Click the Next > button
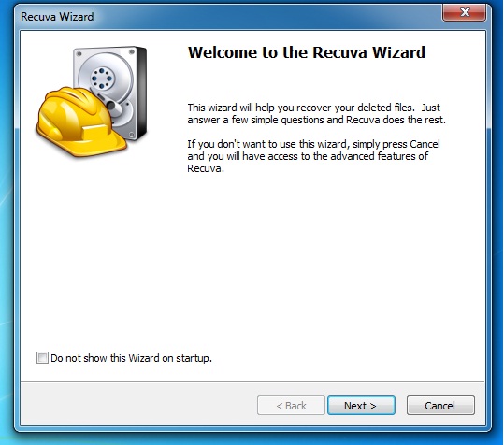504x445 pixels. [x=361, y=406]
